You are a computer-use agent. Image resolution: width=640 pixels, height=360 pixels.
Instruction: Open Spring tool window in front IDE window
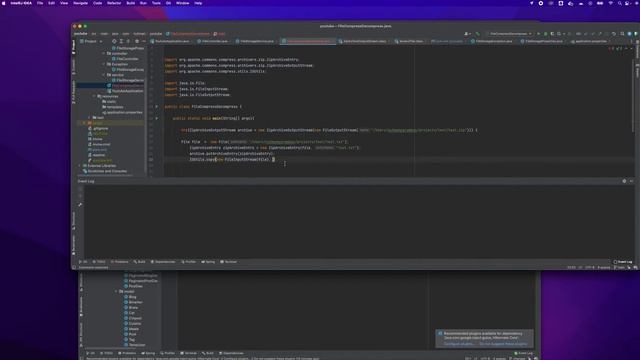point(208,262)
